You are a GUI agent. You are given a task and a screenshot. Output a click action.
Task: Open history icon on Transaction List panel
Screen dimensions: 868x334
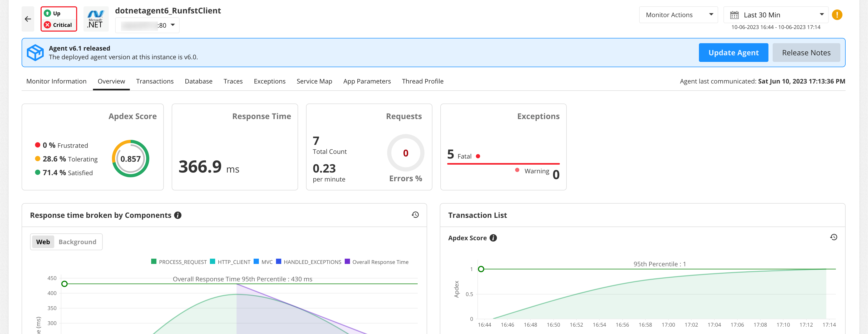click(x=834, y=237)
